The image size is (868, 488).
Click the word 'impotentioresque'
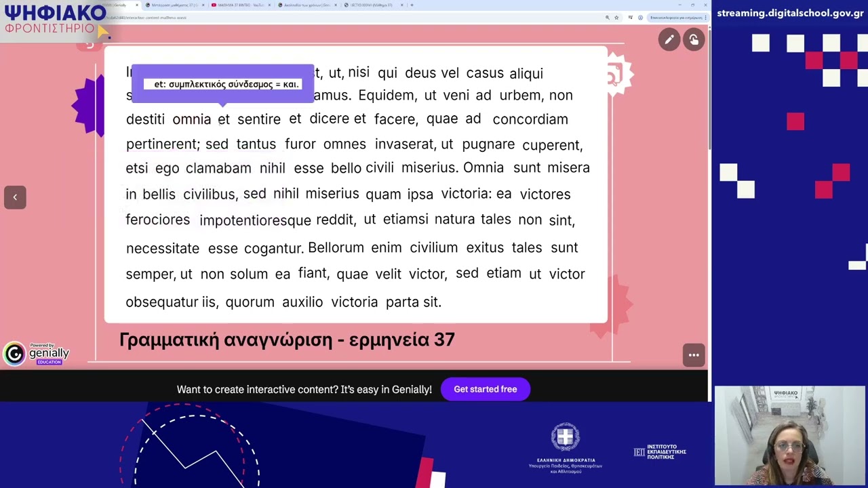[x=255, y=221]
